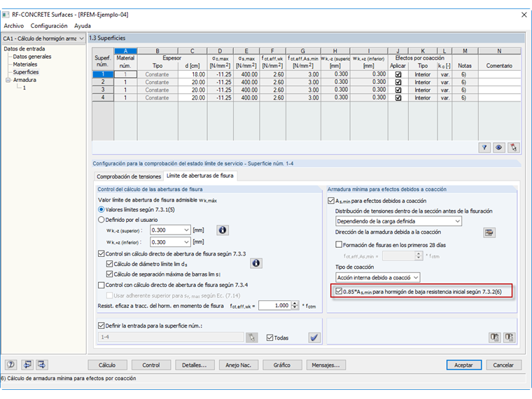The width and height of the screenshot is (532, 399).
Task: Open the Mensajes... button
Action: pos(325,365)
